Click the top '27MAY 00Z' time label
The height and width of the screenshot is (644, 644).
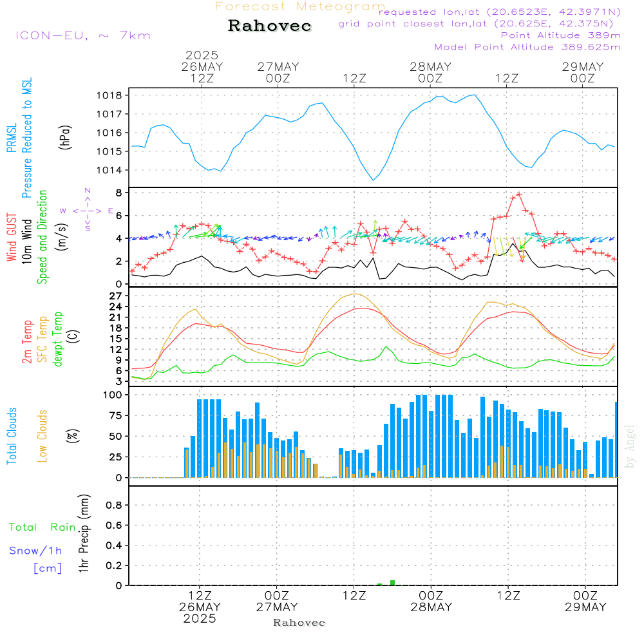pos(278,72)
